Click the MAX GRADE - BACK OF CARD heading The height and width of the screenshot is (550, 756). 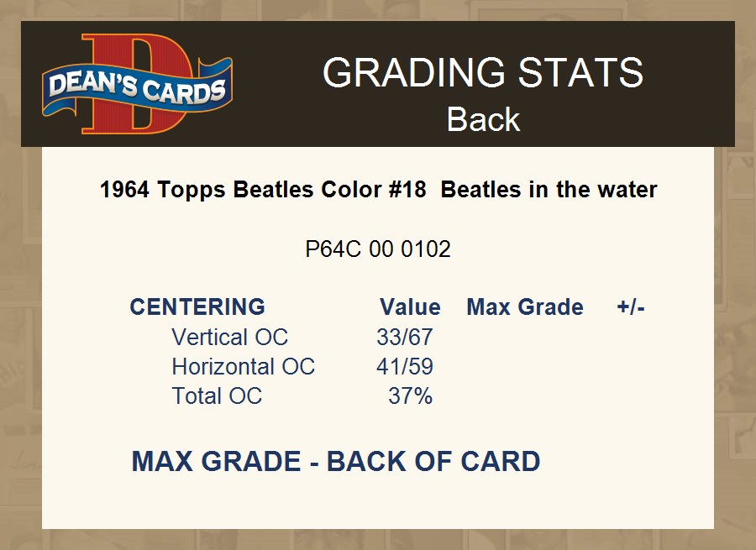(x=336, y=461)
